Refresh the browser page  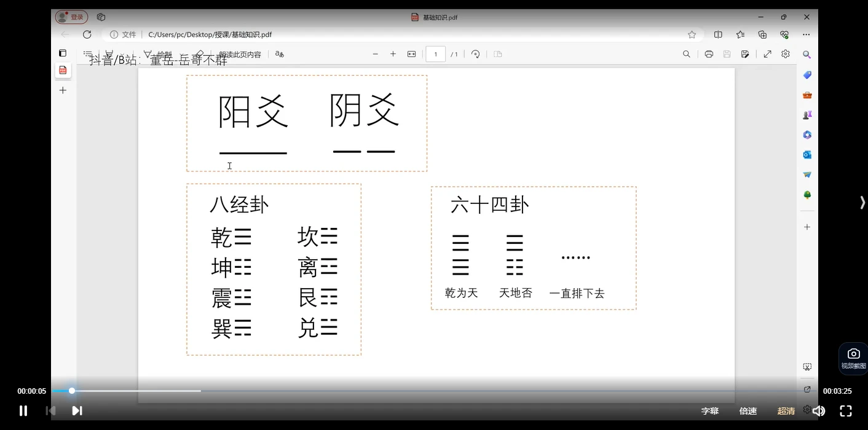pyautogui.click(x=87, y=35)
